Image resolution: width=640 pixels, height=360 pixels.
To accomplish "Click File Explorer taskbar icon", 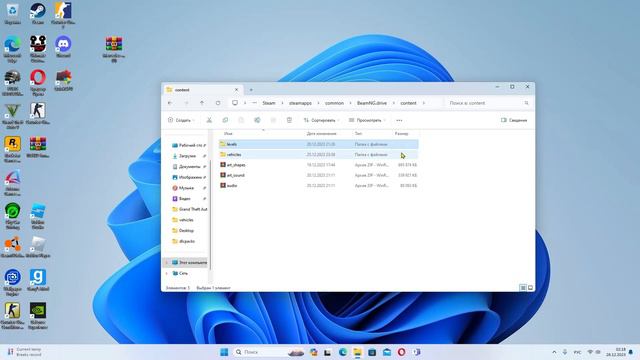I will 358,352.
